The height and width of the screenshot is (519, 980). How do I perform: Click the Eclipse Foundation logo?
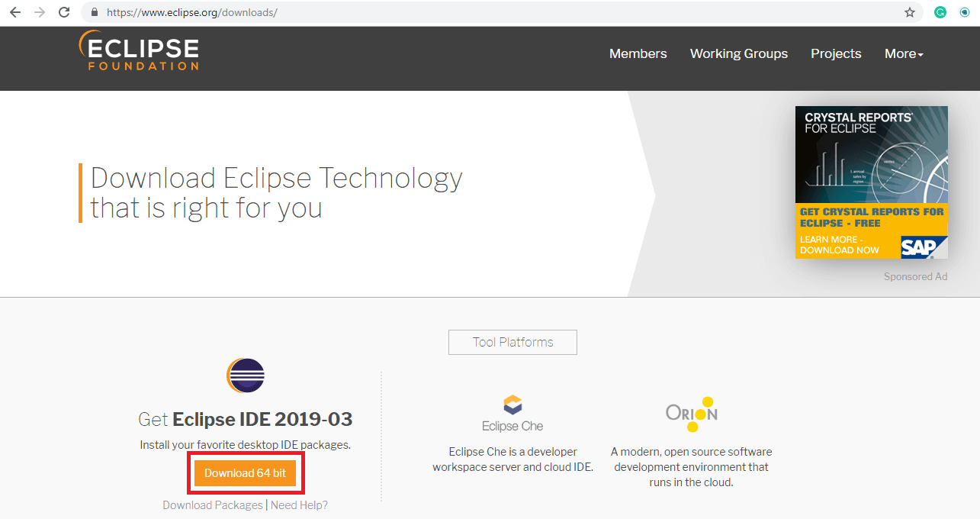[x=138, y=51]
